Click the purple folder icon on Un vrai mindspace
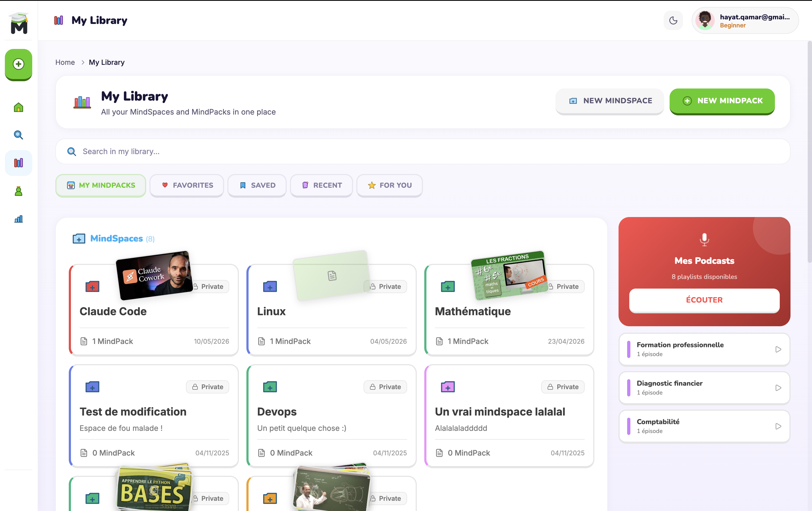This screenshot has width=812, height=511. pyautogui.click(x=447, y=387)
